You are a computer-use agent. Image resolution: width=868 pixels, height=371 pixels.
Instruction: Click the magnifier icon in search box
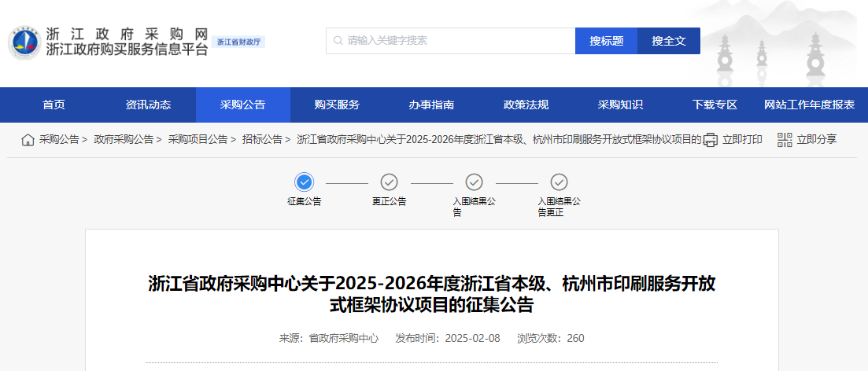pyautogui.click(x=338, y=41)
